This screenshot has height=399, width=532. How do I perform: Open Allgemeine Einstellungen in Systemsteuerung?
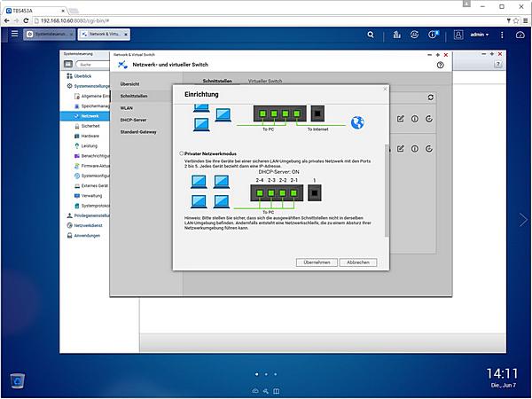91,96
